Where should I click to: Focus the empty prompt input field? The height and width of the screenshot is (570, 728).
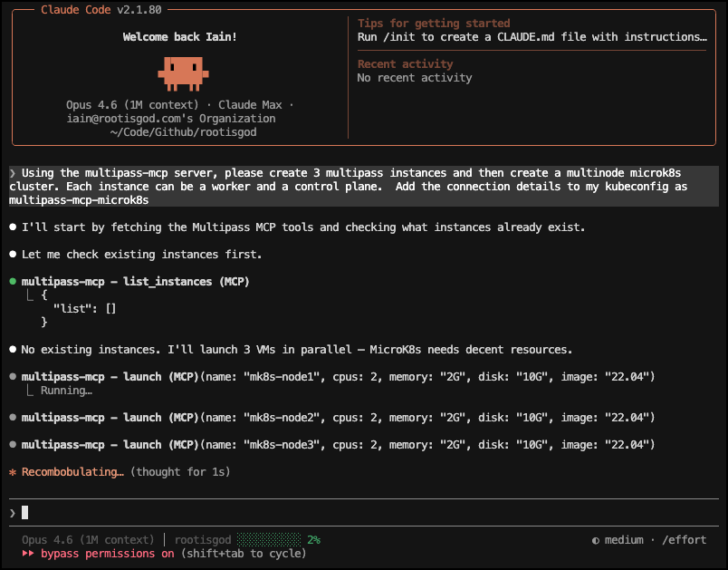tap(362, 513)
